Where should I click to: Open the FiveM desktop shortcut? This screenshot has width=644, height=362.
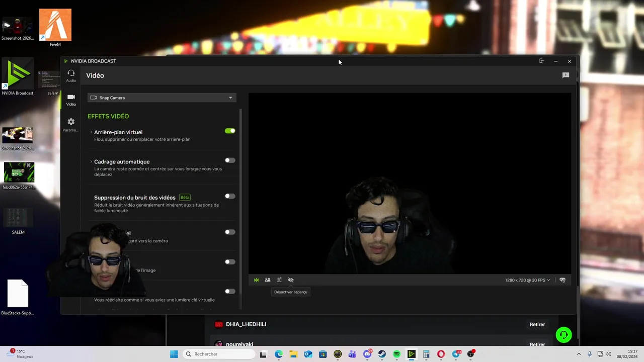[55, 28]
